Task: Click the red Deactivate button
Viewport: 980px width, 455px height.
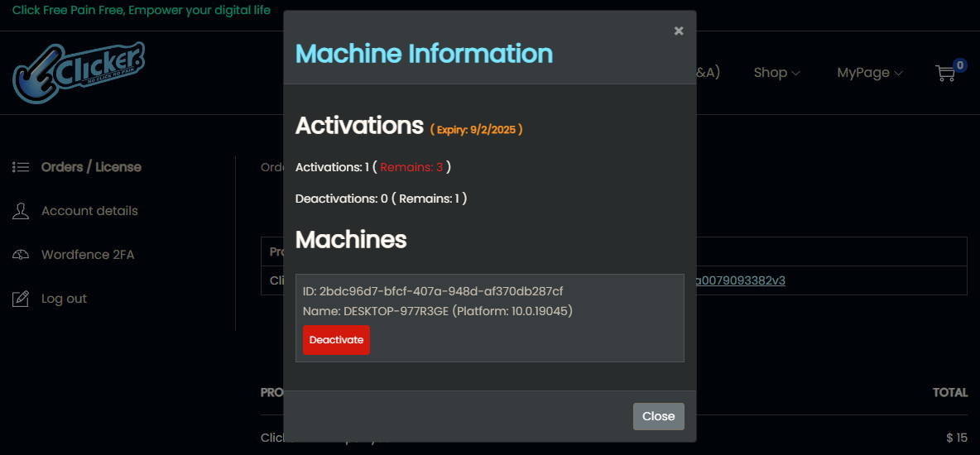Action: (x=336, y=340)
